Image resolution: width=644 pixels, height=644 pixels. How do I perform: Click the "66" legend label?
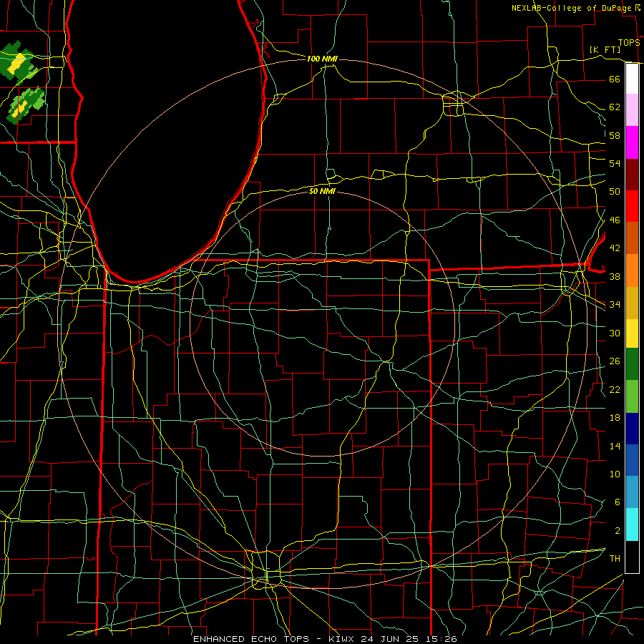click(615, 79)
